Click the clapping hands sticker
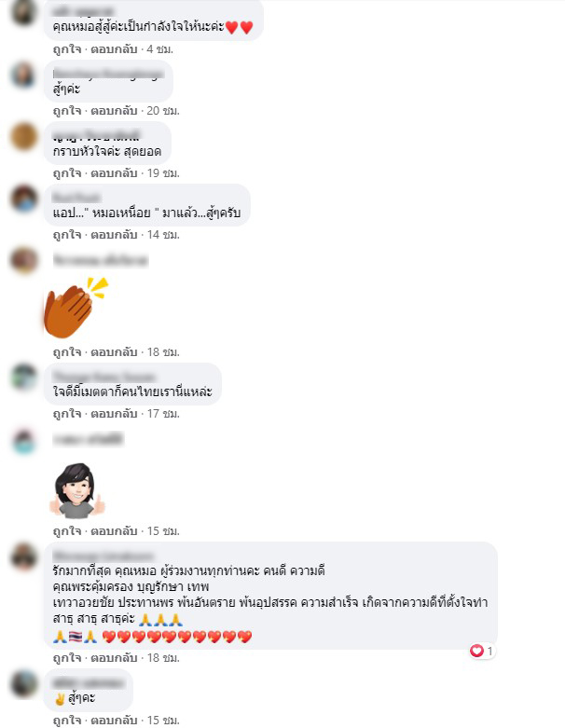The height and width of the screenshot is (728, 565). click(76, 308)
